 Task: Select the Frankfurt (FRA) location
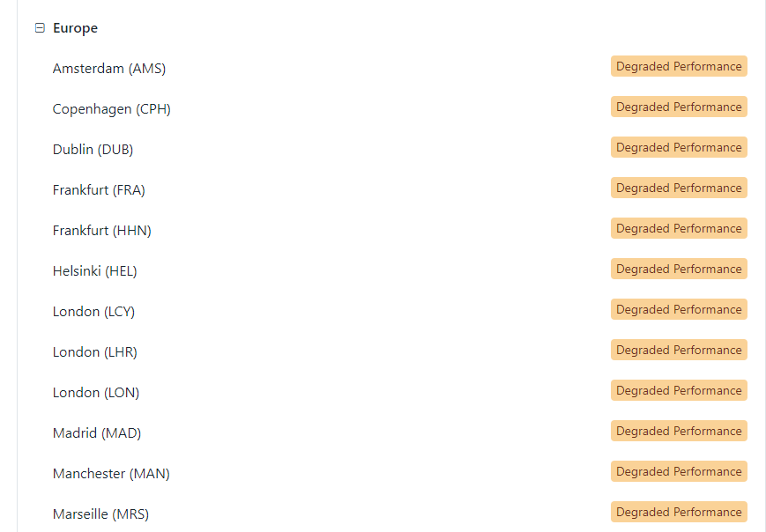pos(99,190)
